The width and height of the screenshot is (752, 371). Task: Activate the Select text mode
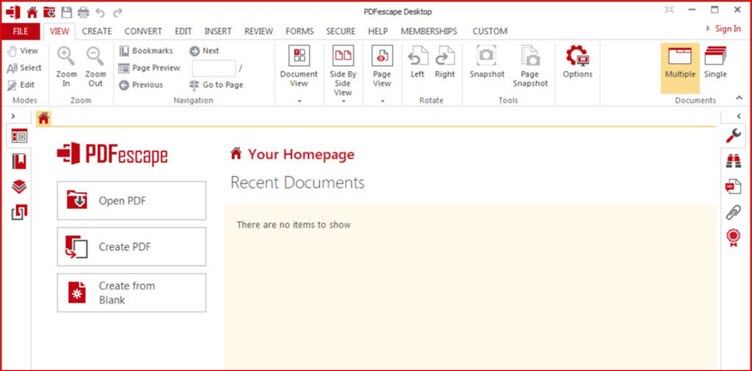pos(24,68)
